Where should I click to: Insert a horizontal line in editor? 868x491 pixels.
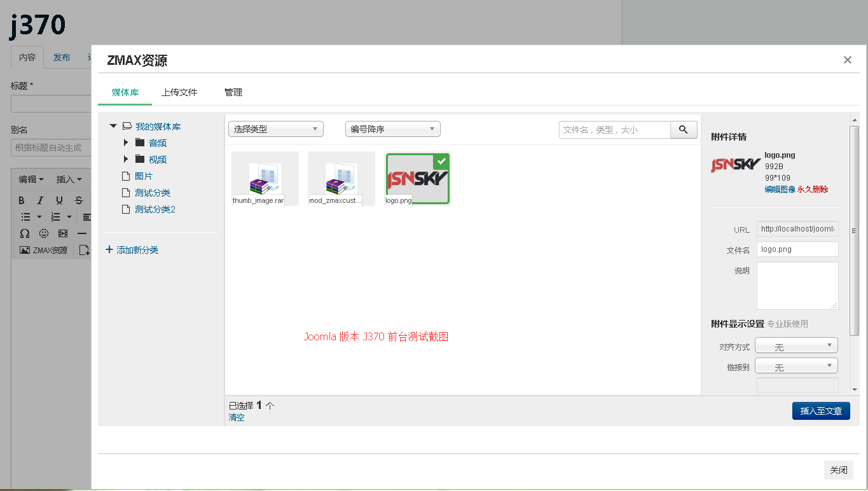81,233
